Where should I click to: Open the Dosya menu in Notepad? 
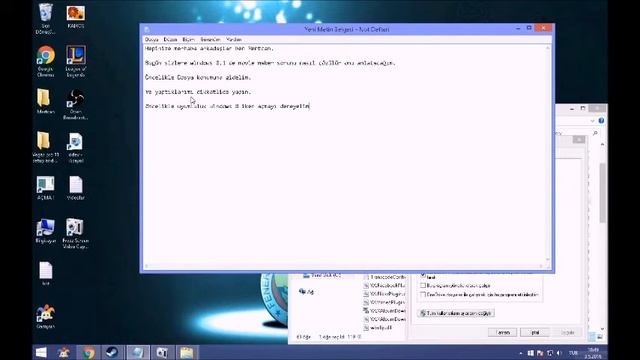151,40
